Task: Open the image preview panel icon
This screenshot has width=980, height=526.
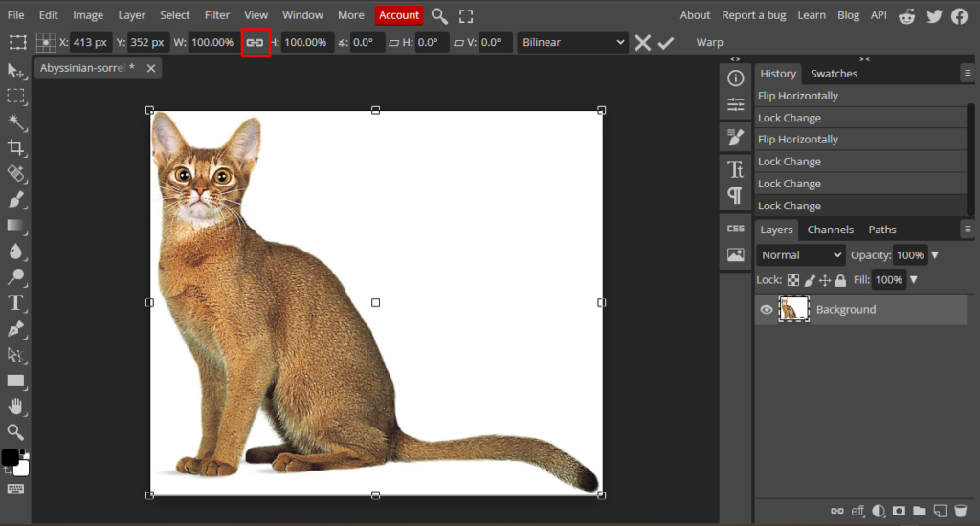Action: pyautogui.click(x=736, y=254)
